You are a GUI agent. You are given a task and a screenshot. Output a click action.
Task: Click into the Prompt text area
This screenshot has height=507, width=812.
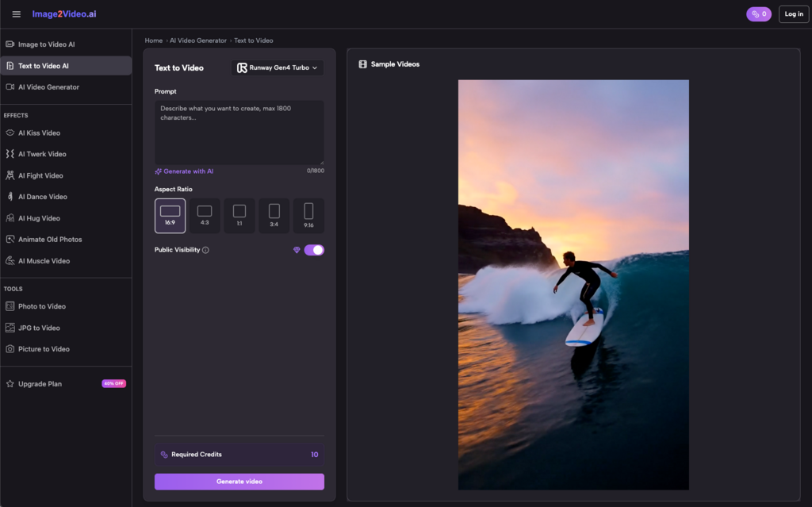point(239,132)
